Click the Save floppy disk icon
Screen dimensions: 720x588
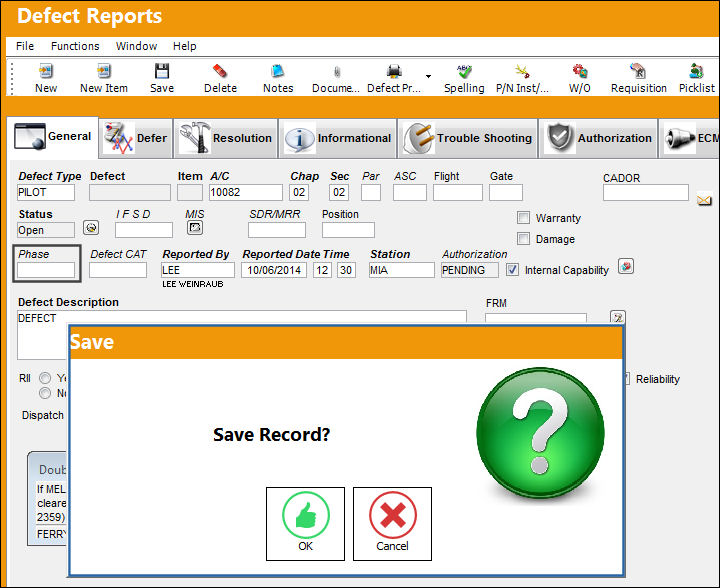coord(162,72)
